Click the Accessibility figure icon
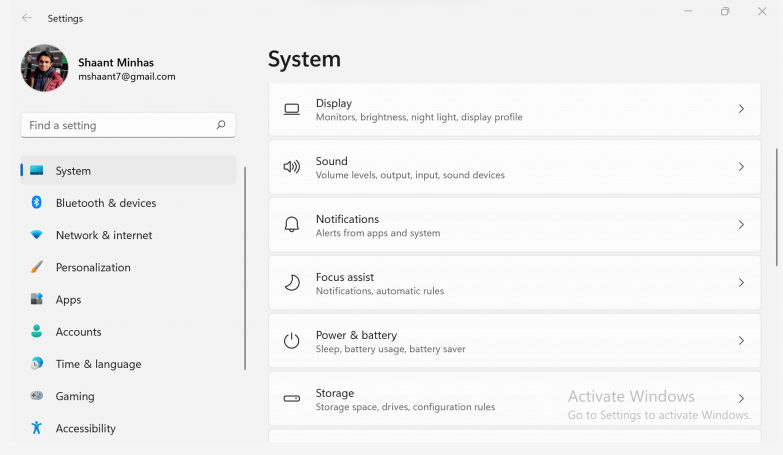The height and width of the screenshot is (455, 783). [x=36, y=428]
